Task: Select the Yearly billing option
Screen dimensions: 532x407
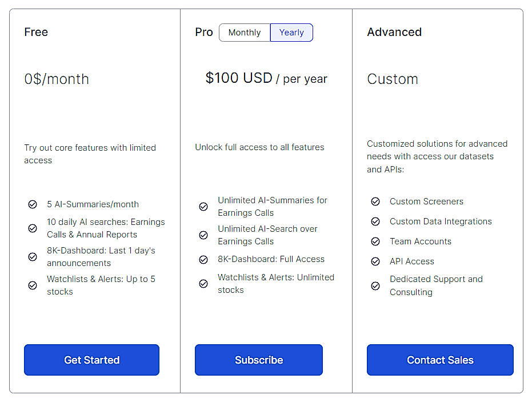Action: click(x=291, y=33)
